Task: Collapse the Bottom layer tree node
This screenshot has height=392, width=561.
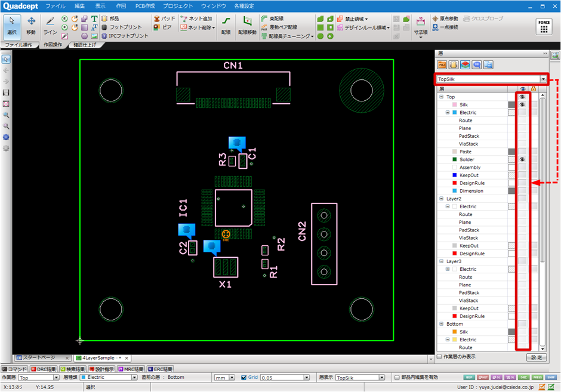Action: point(442,324)
